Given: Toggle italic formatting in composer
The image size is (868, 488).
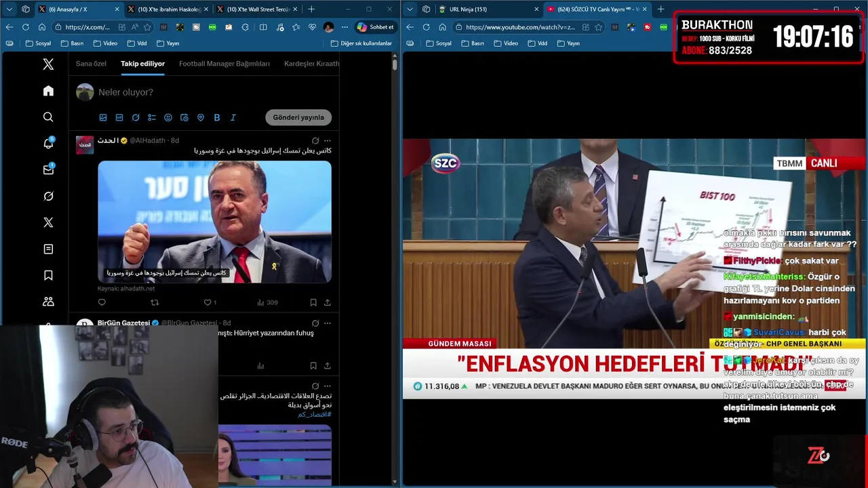Looking at the screenshot, I should 233,117.
